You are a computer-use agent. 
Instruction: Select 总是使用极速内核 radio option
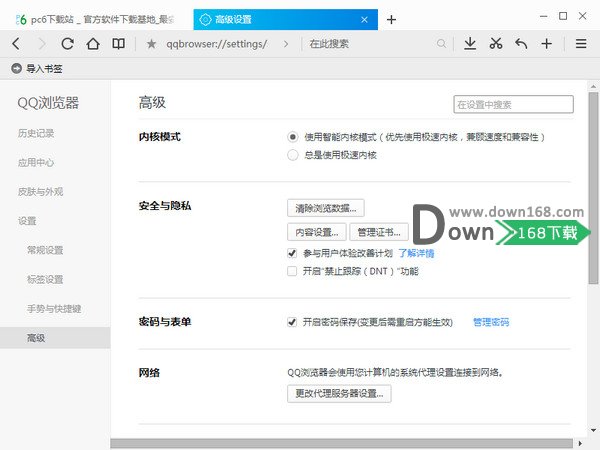(293, 155)
